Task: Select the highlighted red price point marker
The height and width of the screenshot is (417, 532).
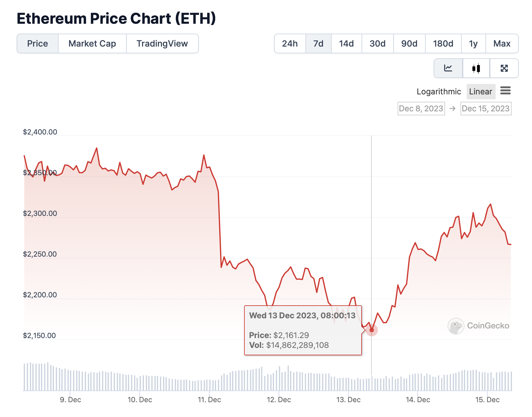Action: pyautogui.click(x=372, y=330)
